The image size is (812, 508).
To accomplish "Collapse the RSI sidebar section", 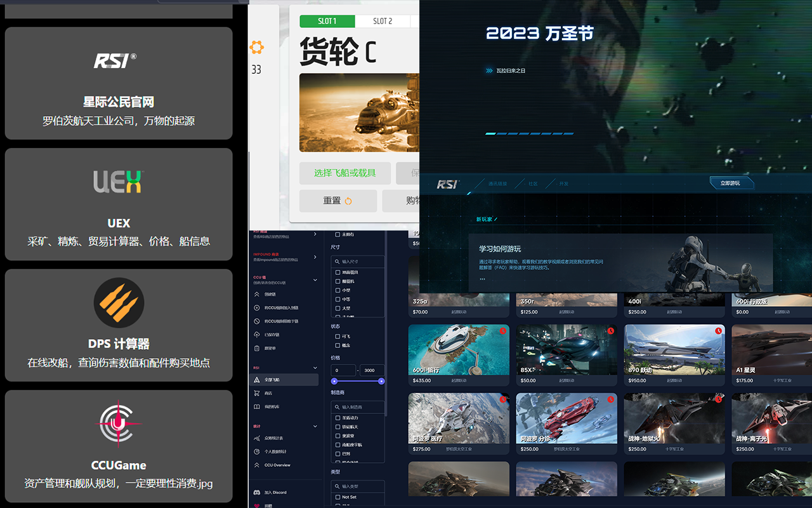I will click(315, 368).
